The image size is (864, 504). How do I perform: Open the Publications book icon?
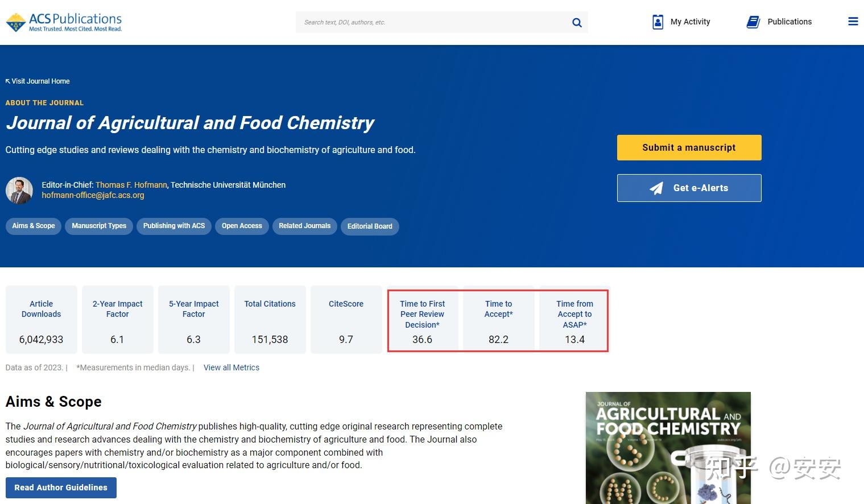coord(753,22)
